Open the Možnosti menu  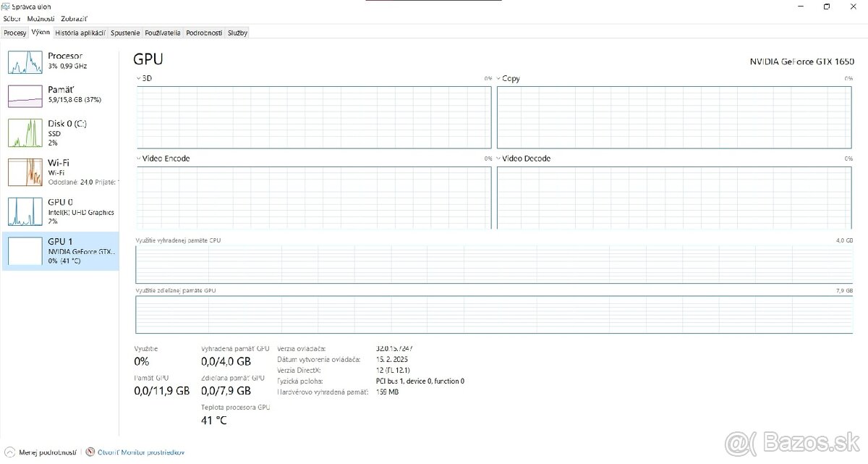(x=41, y=19)
